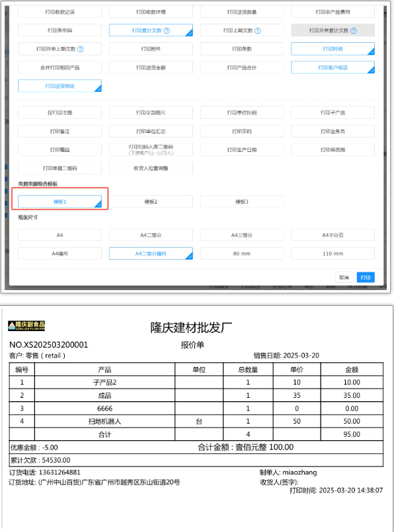Pick A4横向 paper size
Screen dimensions: 394x532
(x=59, y=254)
